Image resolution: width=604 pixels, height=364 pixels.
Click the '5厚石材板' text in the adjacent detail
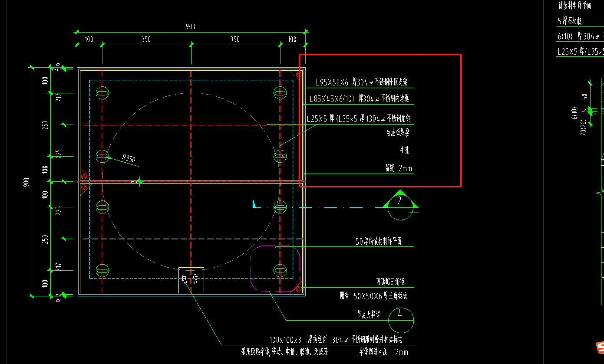point(570,21)
